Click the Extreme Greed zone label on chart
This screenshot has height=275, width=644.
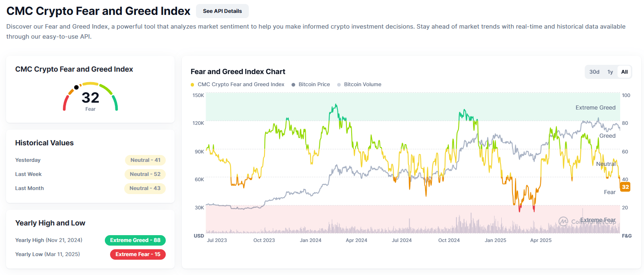[x=595, y=108]
